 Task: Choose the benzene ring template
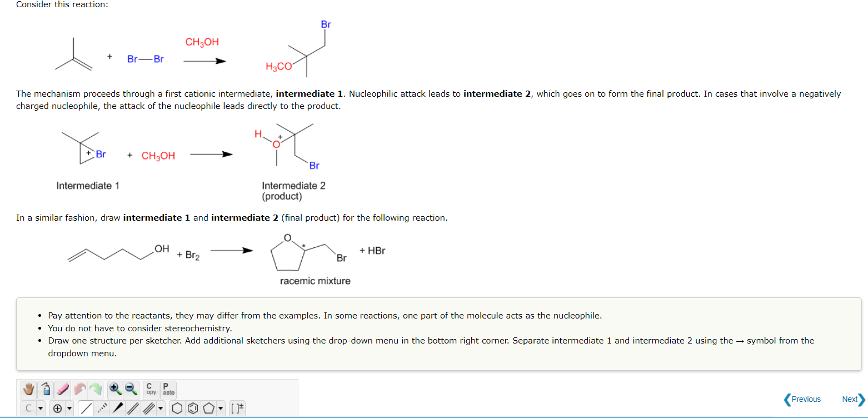coord(192,407)
